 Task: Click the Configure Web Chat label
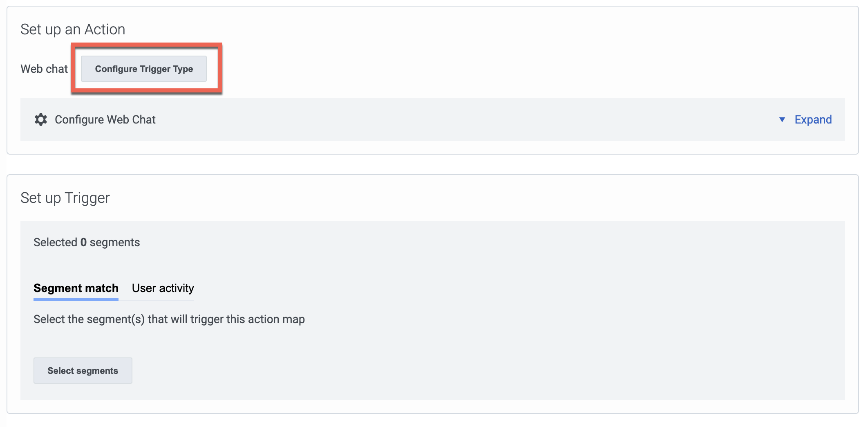coord(105,119)
